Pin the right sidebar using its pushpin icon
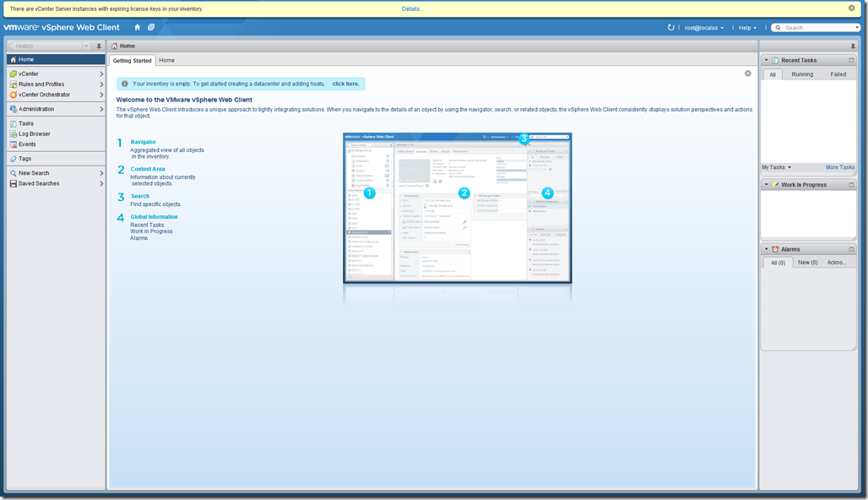The image size is (868, 500). (x=853, y=46)
